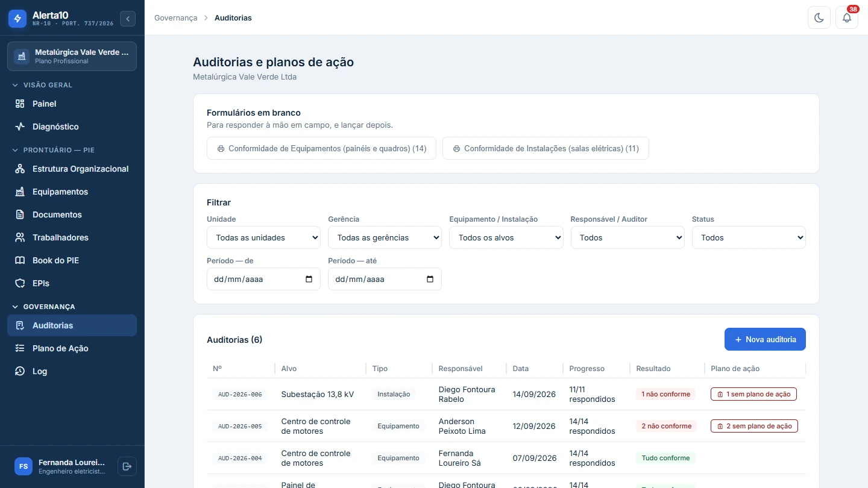Print Conformidade de Equipamentos blank form

click(321, 148)
